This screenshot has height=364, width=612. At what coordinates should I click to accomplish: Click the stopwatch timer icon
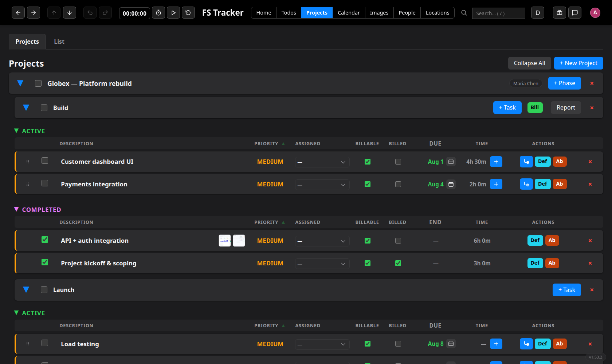(x=158, y=13)
